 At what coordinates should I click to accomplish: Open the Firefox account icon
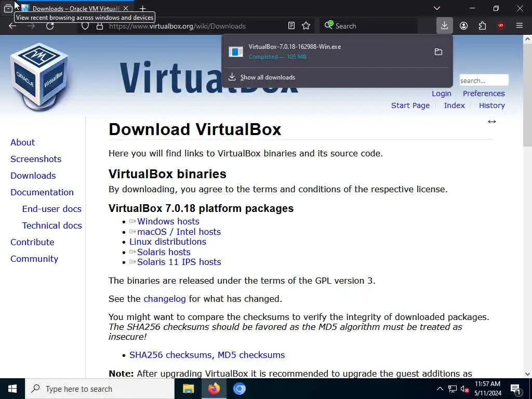pos(463,26)
